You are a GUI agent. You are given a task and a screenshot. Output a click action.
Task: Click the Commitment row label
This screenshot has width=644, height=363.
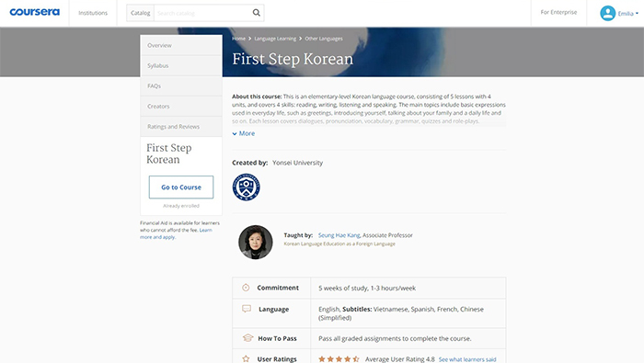[278, 288]
